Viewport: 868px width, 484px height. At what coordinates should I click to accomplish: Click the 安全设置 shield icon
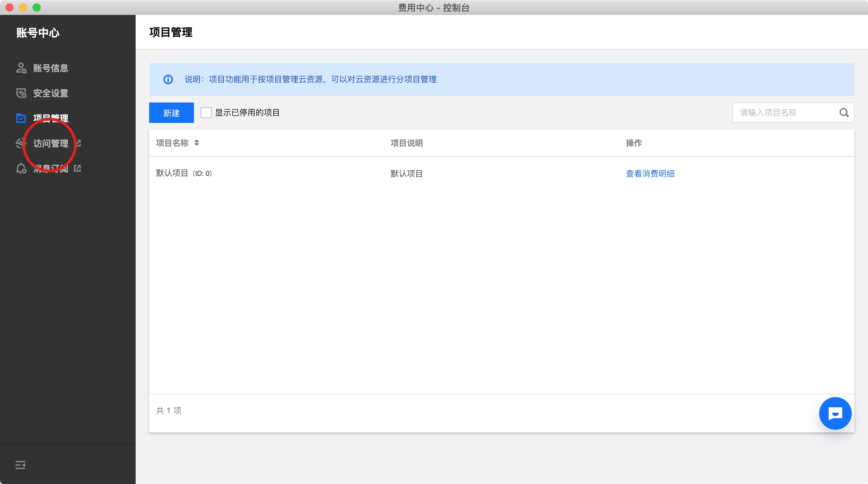tap(21, 93)
